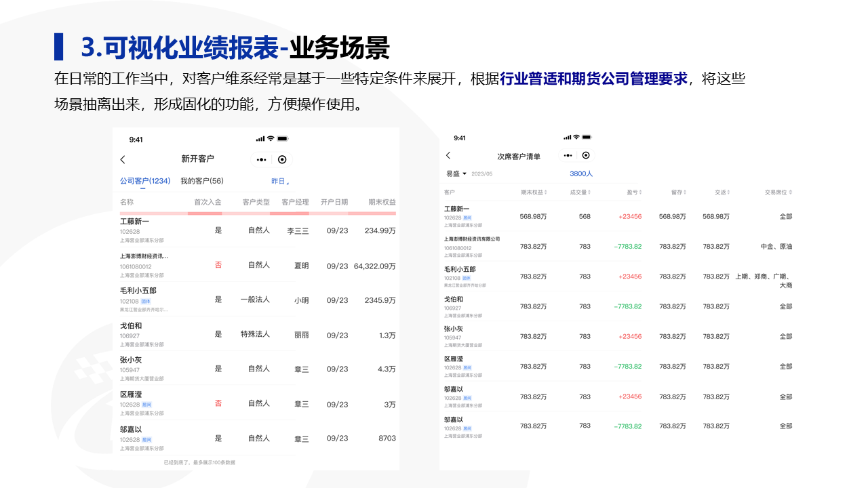The image size is (868, 488).
Task: Switch to the 我的客户(56) tab
Action: (202, 181)
